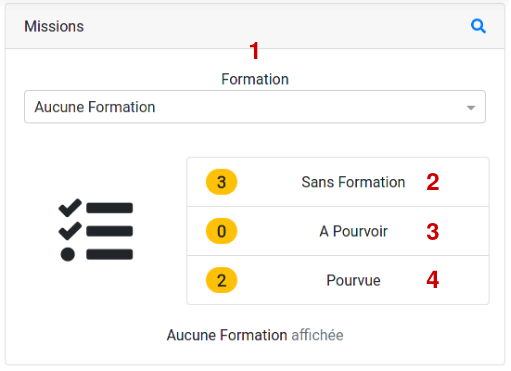Open the Aucune Formation dropdown
This screenshot has width=511, height=371.
pyautogui.click(x=255, y=107)
